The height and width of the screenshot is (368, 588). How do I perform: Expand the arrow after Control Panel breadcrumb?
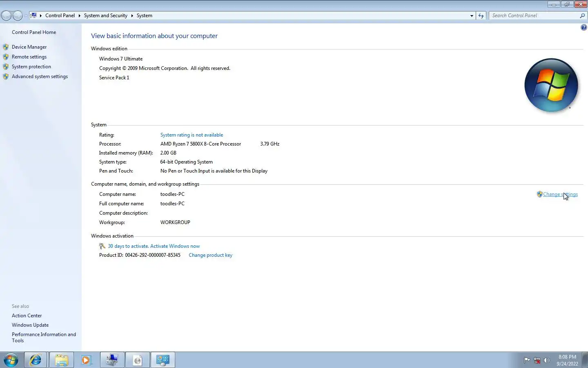[x=79, y=16]
